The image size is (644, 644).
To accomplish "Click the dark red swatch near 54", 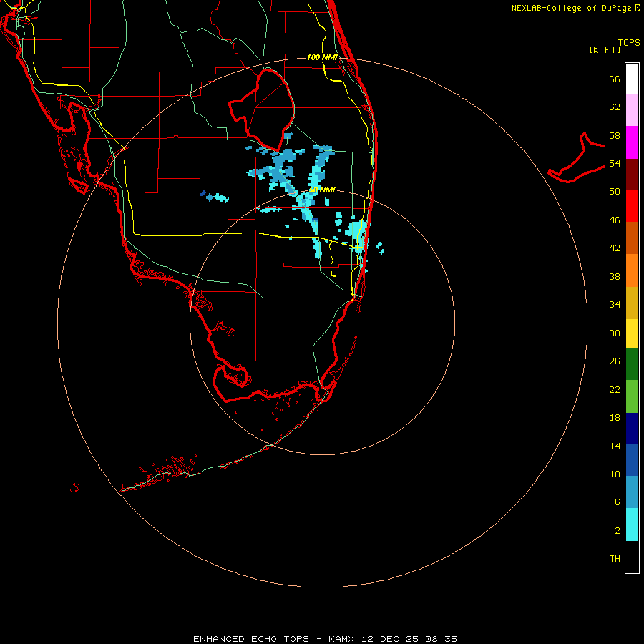I will tap(632, 174).
